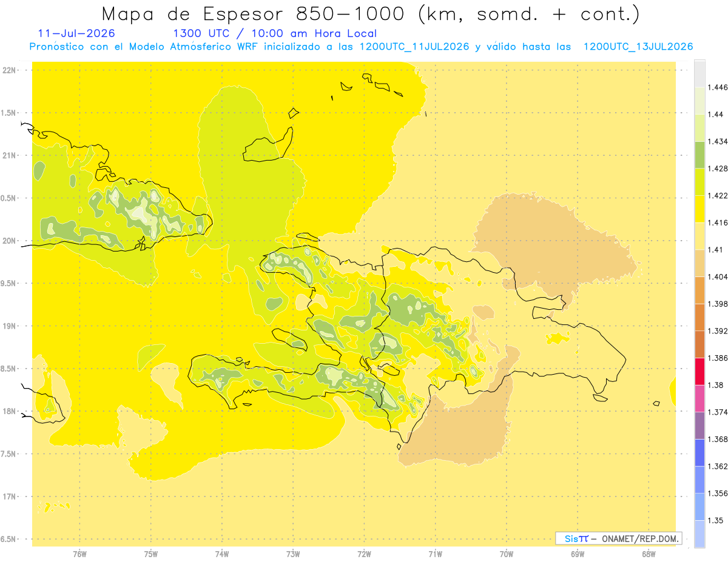Click the '1.362' color scale value

tap(718, 466)
